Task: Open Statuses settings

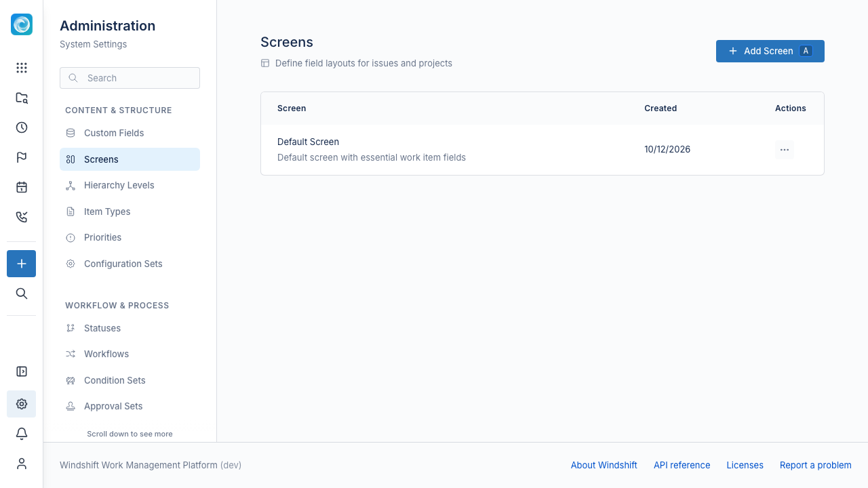Action: [x=130, y=328]
